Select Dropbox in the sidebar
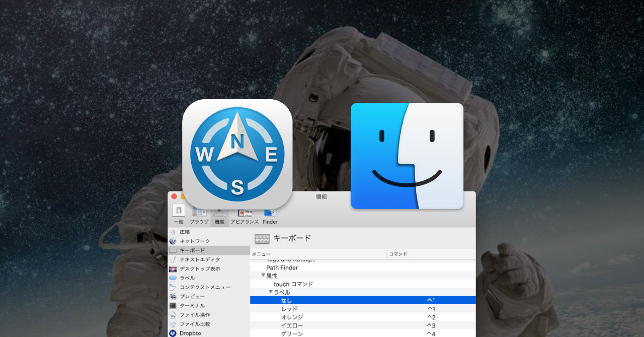Screen dimensions: 644x337 [190, 333]
